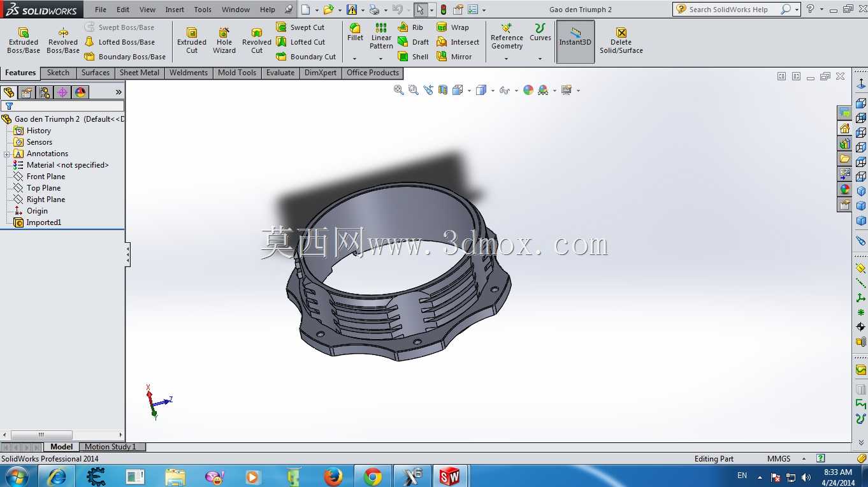Click the Edit Appearance color ball
868x487 pixels.
[x=528, y=91]
